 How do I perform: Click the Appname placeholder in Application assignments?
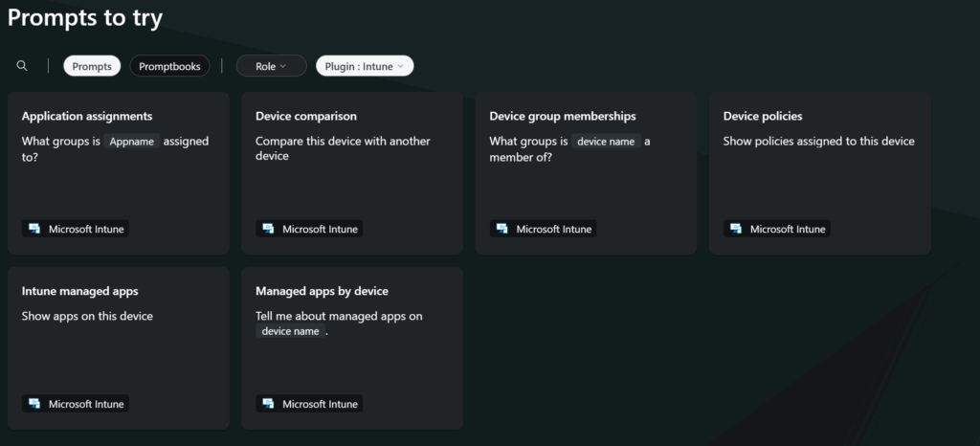pos(132,142)
